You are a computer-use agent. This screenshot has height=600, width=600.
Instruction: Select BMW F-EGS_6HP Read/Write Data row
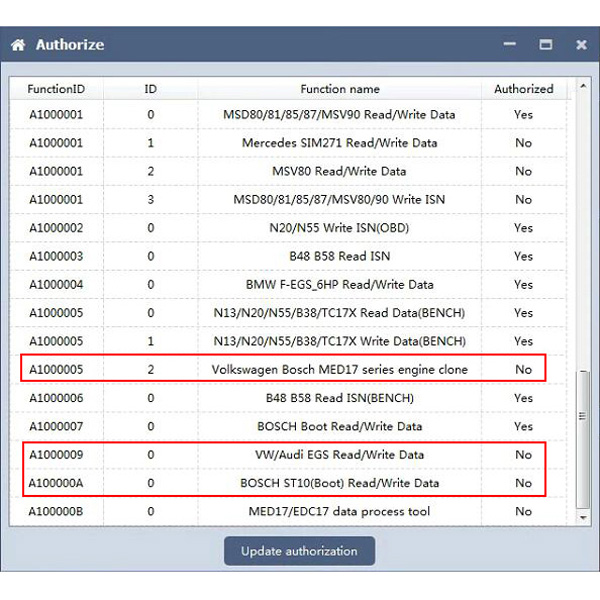click(288, 284)
